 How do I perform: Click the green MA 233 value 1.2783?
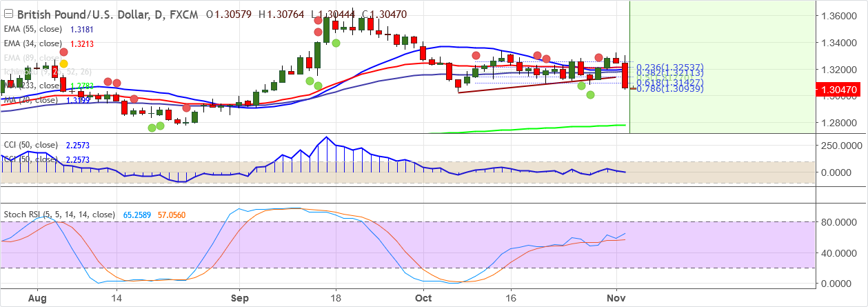point(81,86)
